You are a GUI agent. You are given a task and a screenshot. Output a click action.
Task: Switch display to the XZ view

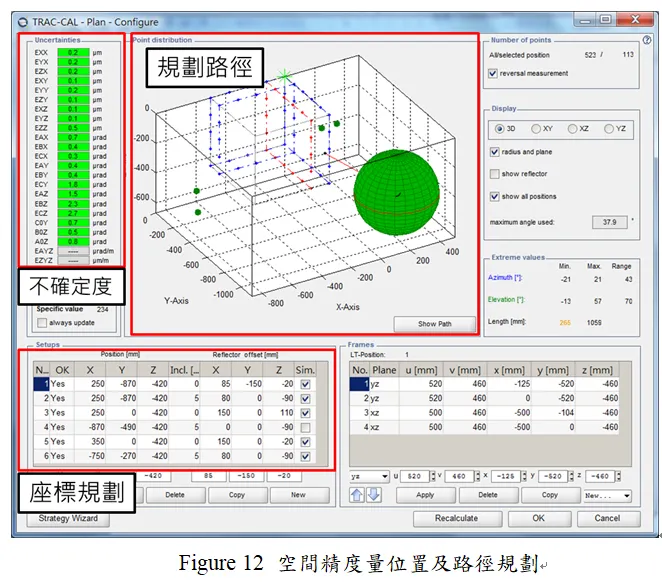point(572,129)
